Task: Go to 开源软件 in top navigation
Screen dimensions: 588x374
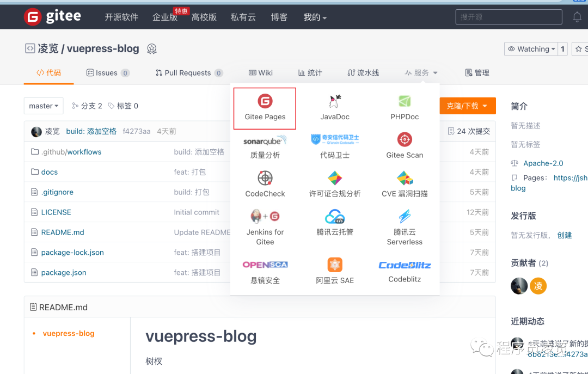Action: (x=121, y=17)
